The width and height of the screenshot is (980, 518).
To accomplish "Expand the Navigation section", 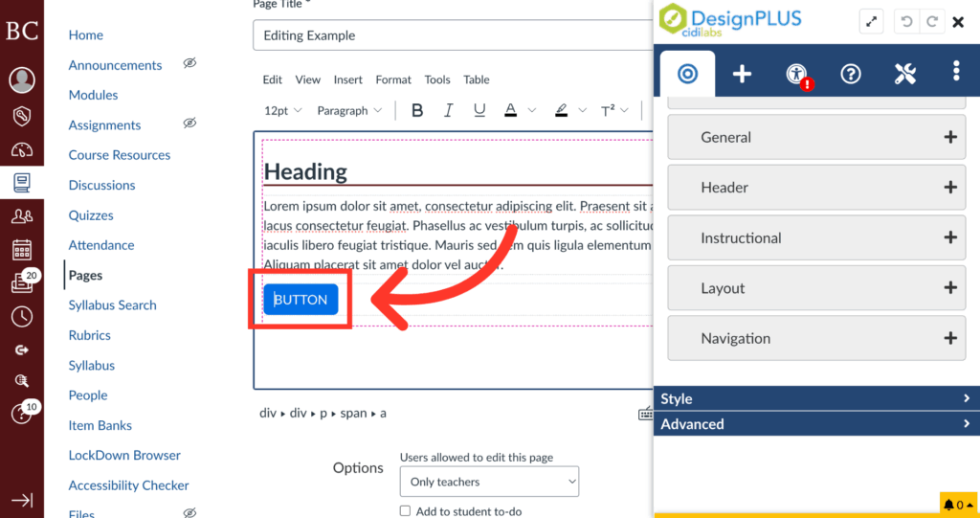I will tap(816, 338).
